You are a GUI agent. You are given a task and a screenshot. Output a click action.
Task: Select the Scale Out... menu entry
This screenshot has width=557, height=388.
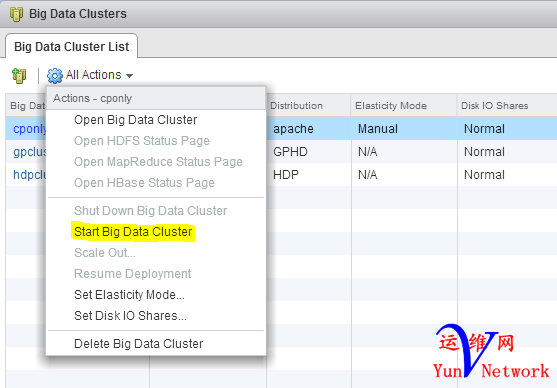point(104,253)
